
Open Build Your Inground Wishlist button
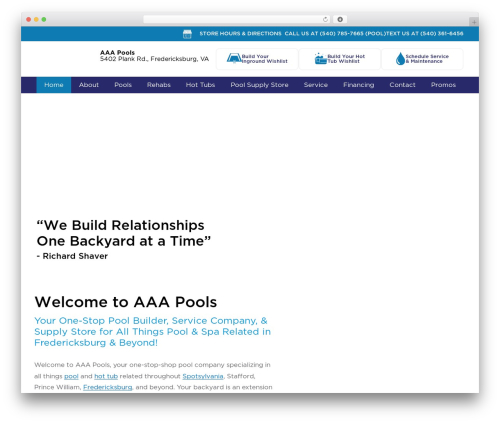(257, 59)
